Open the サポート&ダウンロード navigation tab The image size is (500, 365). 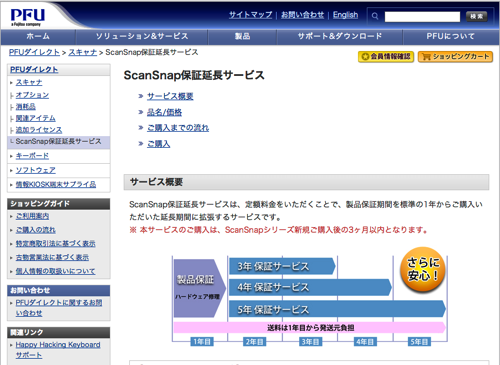click(340, 36)
